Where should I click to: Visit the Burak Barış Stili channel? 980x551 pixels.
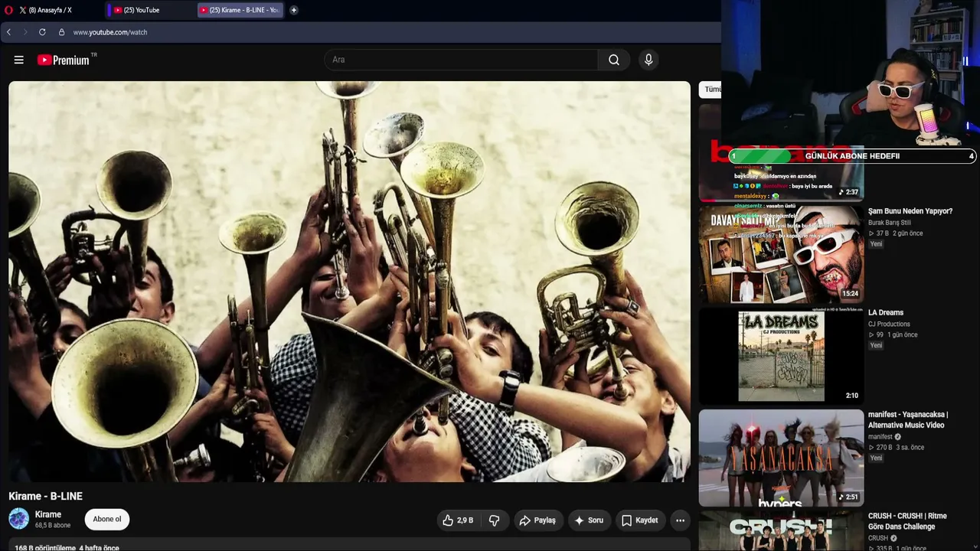[x=890, y=223]
